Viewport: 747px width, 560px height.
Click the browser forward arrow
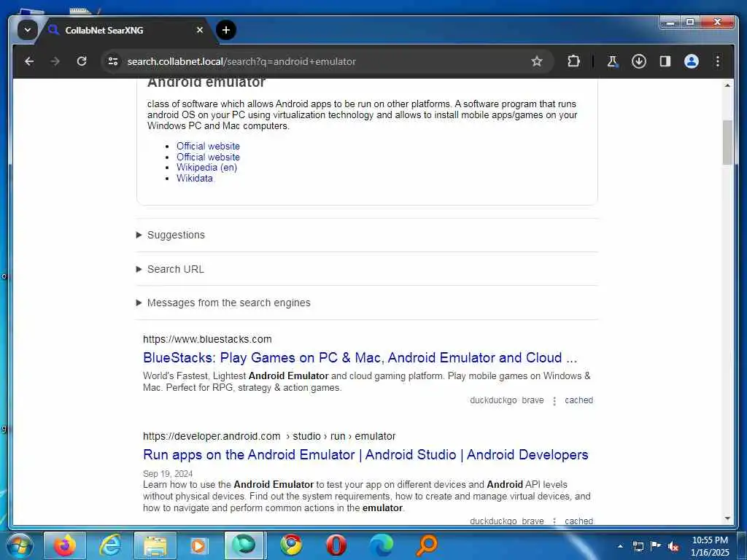tap(55, 61)
